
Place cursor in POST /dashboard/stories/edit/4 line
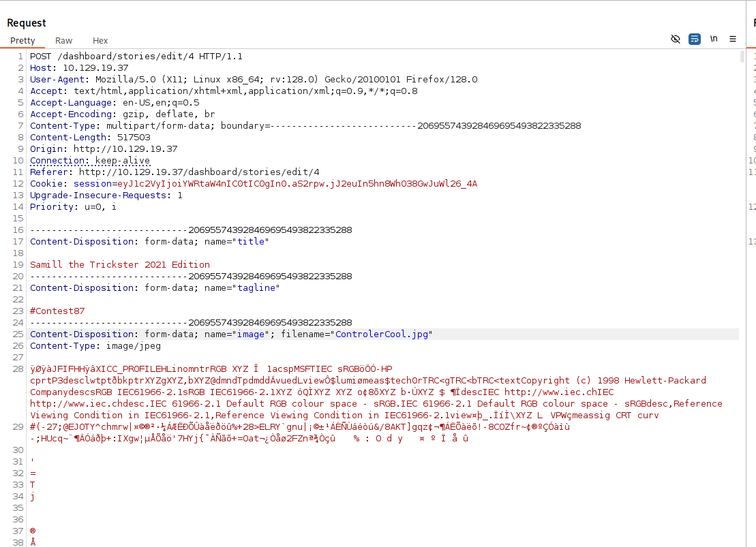tap(136, 57)
